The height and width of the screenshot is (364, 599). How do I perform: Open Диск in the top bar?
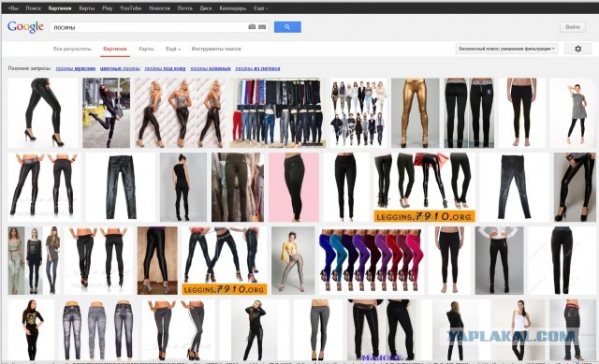click(206, 8)
